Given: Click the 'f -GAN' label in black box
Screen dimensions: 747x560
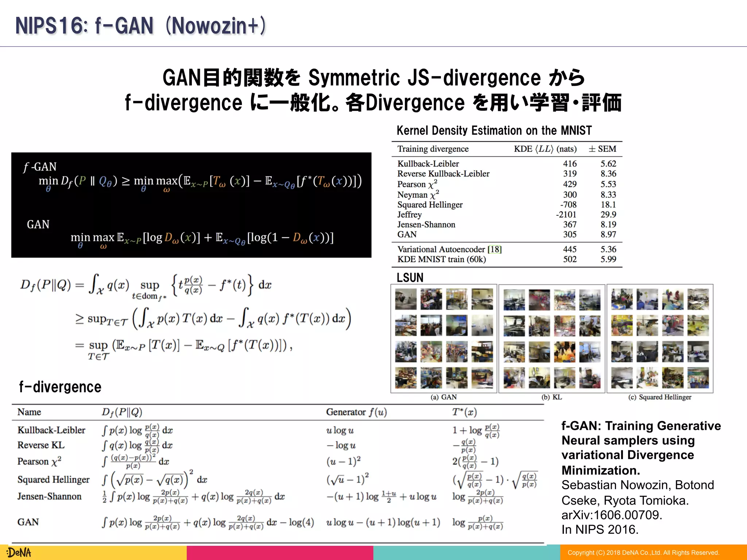Looking at the screenshot, I should click(40, 167).
